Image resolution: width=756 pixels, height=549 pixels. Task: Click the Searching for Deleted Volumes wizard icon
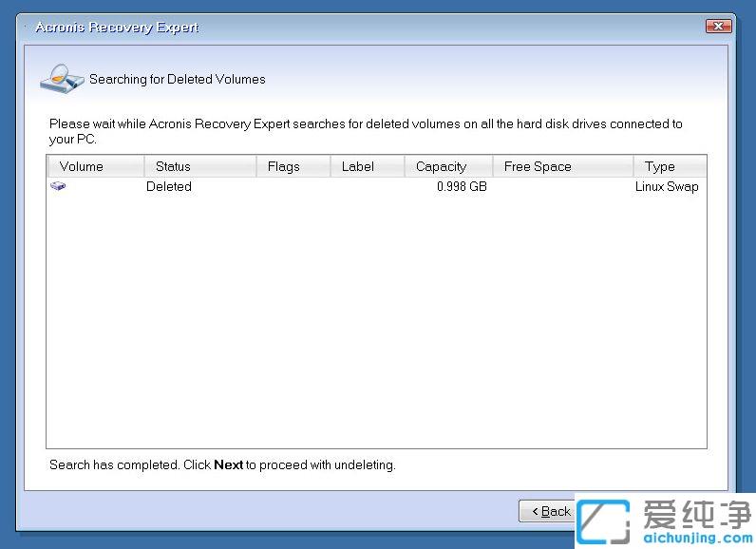[62, 79]
